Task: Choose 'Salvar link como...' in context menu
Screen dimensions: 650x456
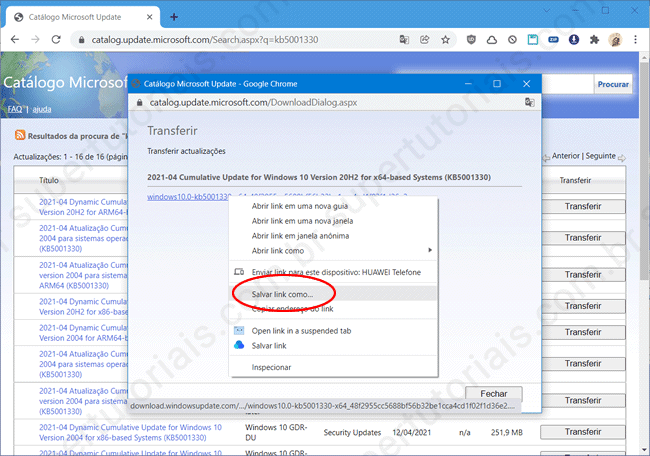Action: pos(282,295)
